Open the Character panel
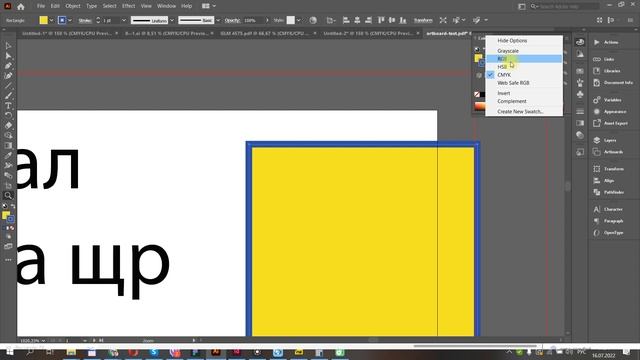Viewport: 640px width, 360px height. point(608,209)
